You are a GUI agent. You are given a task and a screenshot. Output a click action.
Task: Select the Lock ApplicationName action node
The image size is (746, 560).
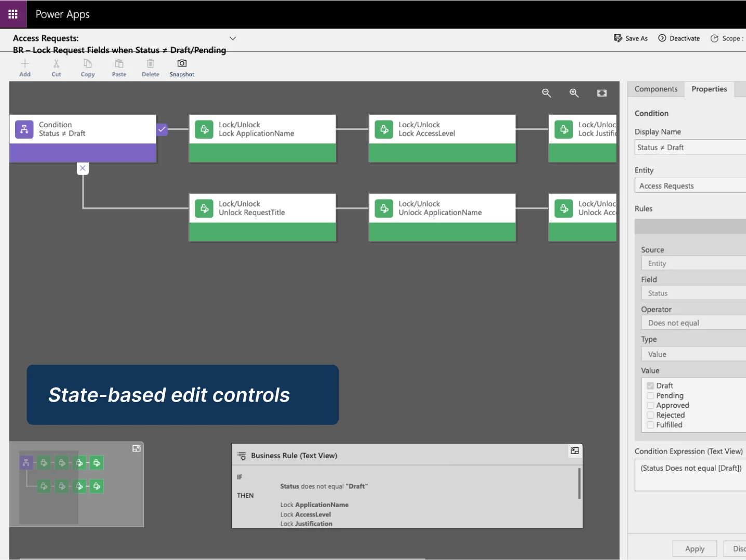coord(262,138)
